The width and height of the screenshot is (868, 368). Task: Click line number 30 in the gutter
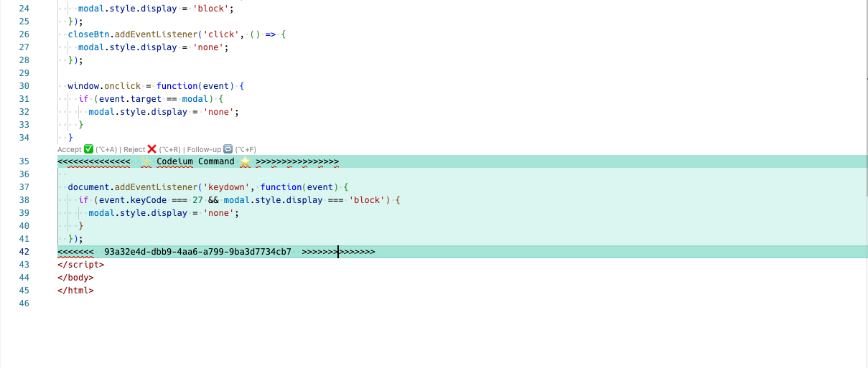[24, 86]
